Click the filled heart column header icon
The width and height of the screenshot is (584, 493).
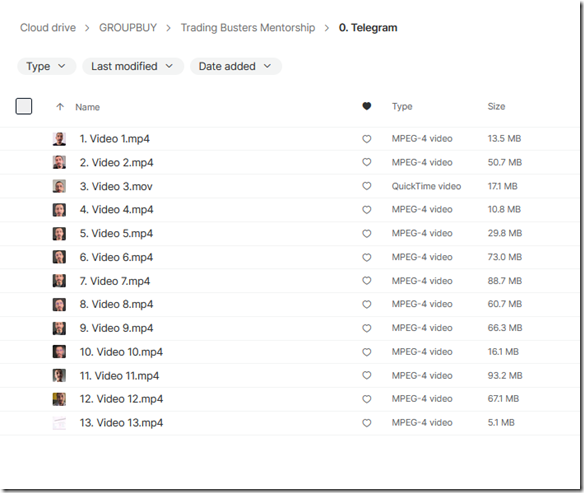(x=366, y=106)
